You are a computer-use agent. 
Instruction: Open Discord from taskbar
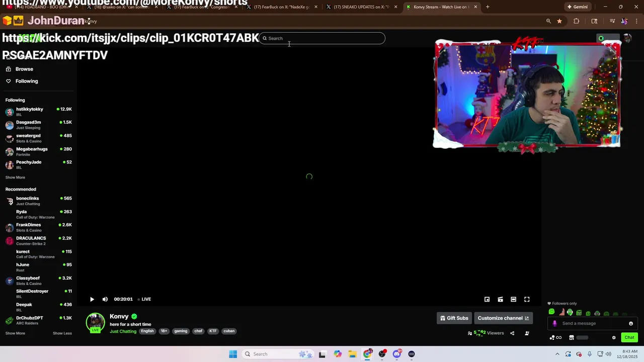(x=397, y=354)
